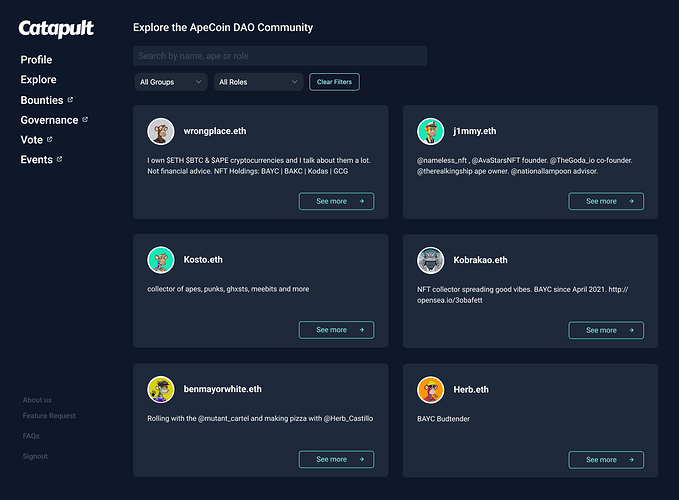See more about Kosto.eth
Screen dimensions: 679x500
pos(336,330)
